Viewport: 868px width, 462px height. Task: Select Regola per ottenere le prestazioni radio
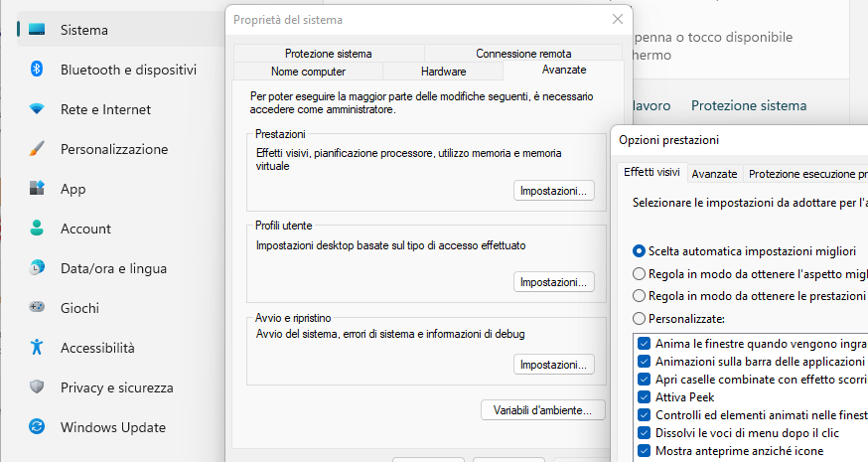[x=639, y=296]
